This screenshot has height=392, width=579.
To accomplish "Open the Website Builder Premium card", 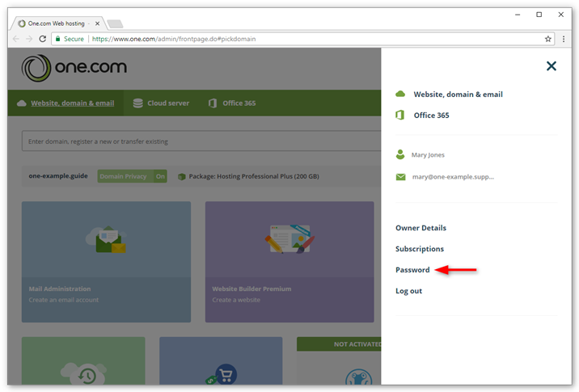I will tap(289, 262).
